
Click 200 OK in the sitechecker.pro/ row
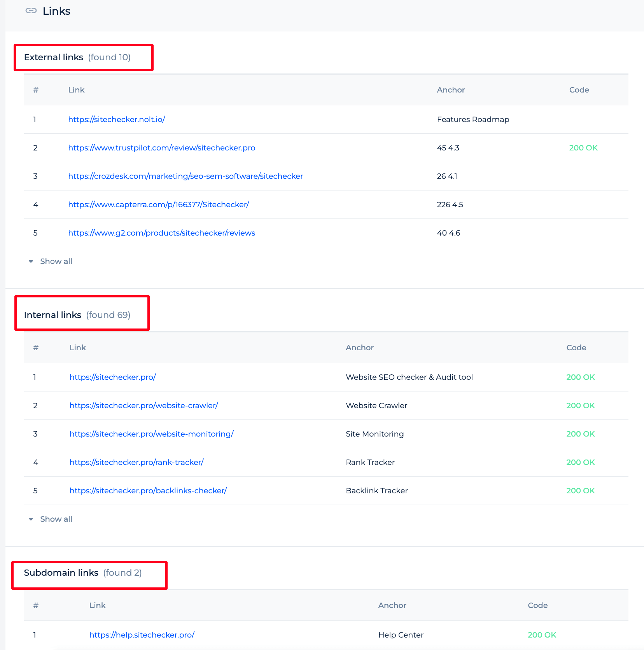(581, 377)
